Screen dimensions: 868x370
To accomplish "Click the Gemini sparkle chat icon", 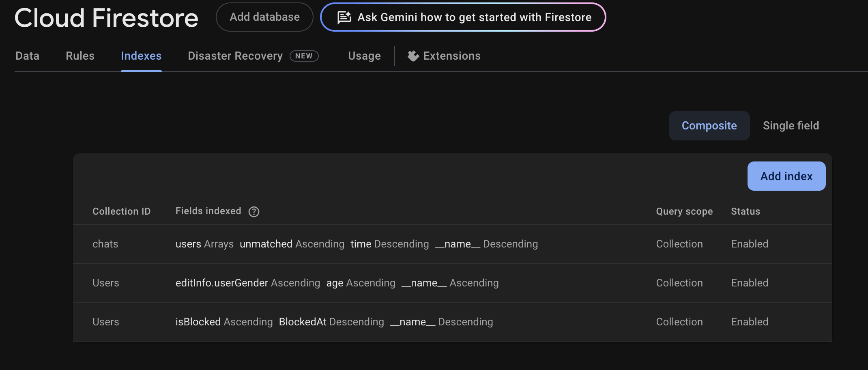I will (x=344, y=17).
